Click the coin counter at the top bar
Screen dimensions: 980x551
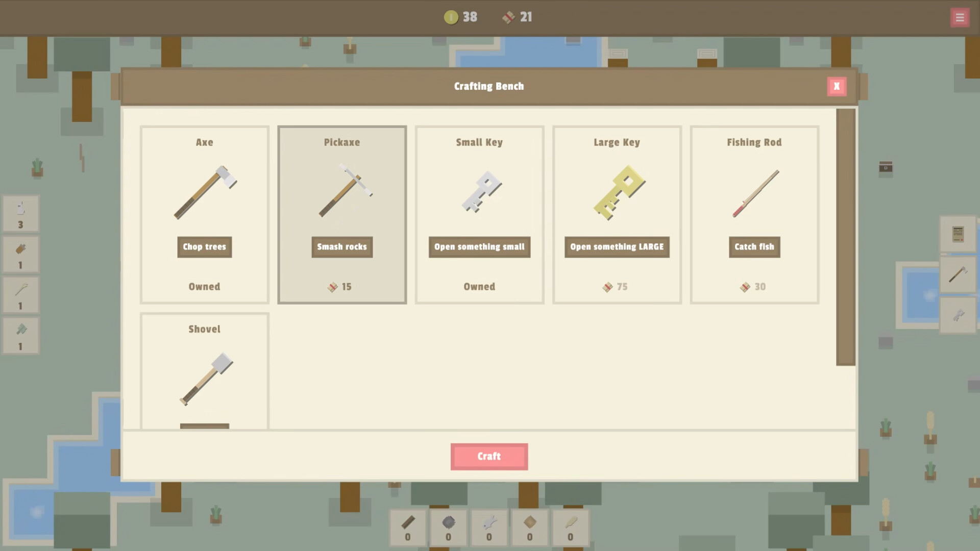click(460, 17)
